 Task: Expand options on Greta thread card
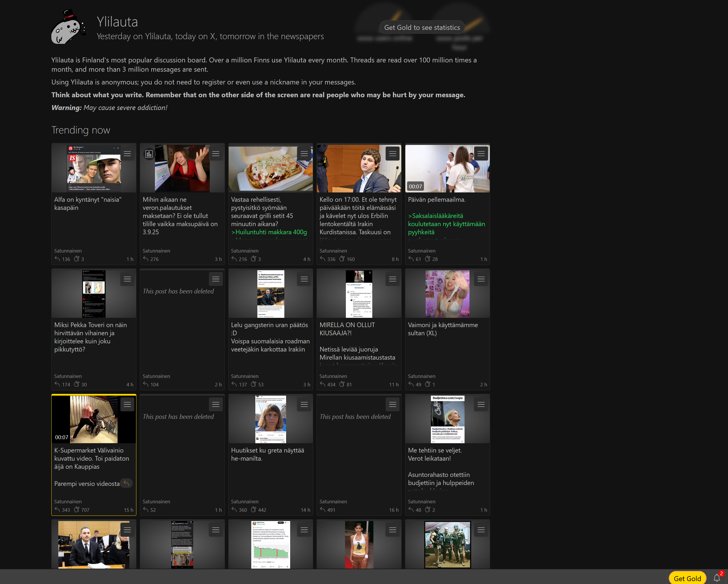click(304, 404)
